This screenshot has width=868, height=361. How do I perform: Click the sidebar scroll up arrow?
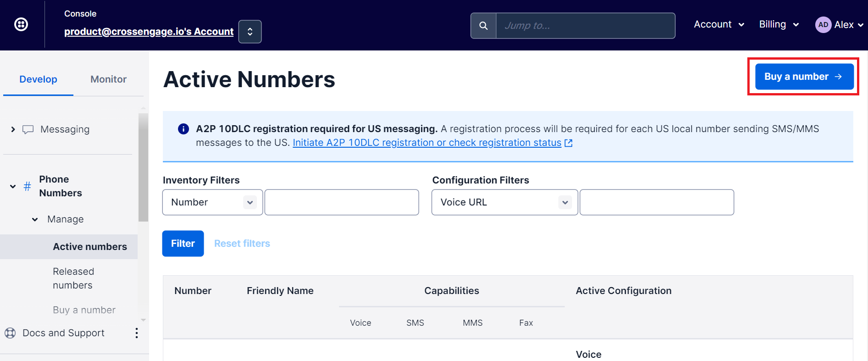click(x=143, y=109)
